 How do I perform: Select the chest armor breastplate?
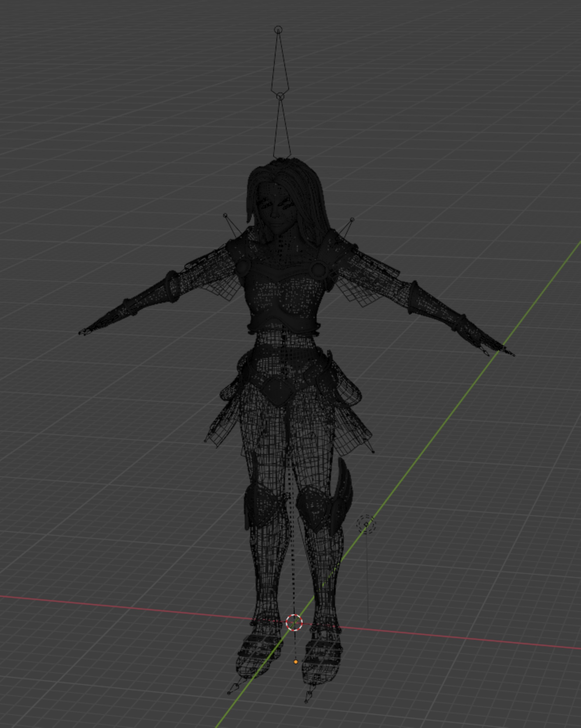284,297
